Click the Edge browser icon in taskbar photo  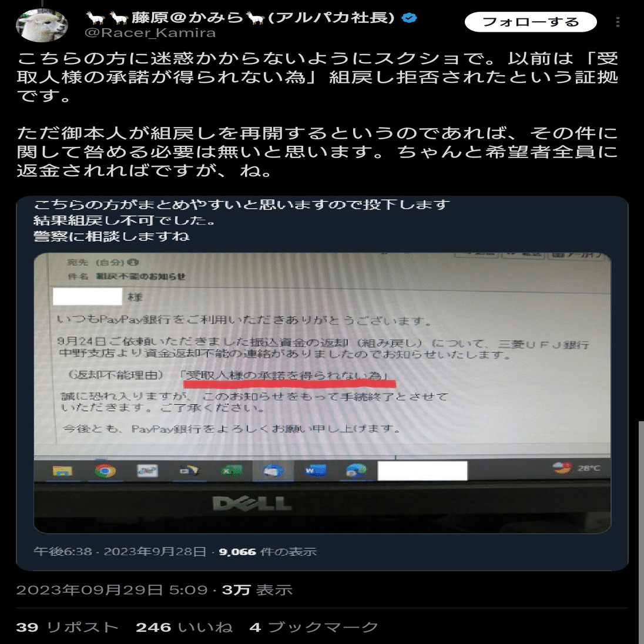tap(355, 471)
